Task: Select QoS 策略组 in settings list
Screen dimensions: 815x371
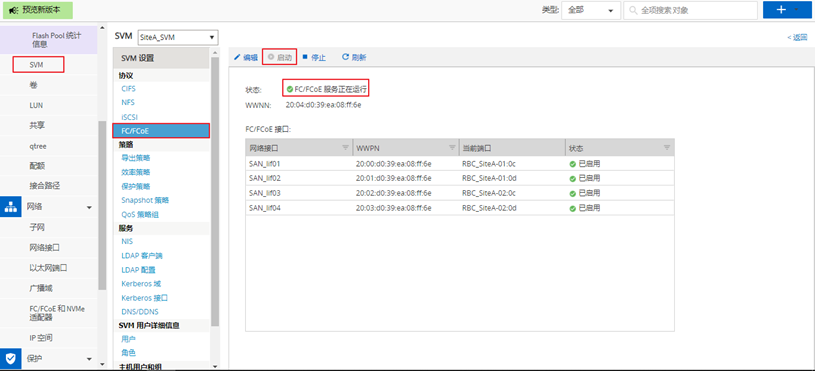Action: 141,214
